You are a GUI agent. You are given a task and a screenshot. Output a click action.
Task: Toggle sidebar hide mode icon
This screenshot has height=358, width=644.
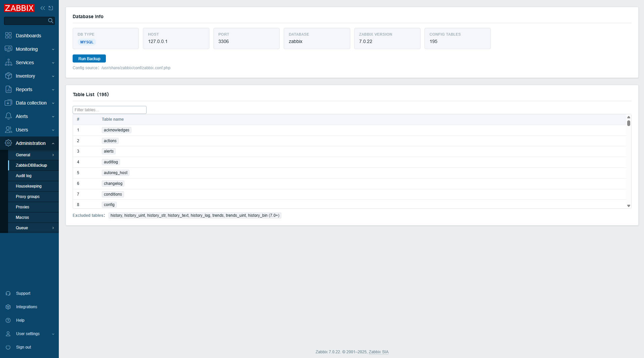click(51, 8)
